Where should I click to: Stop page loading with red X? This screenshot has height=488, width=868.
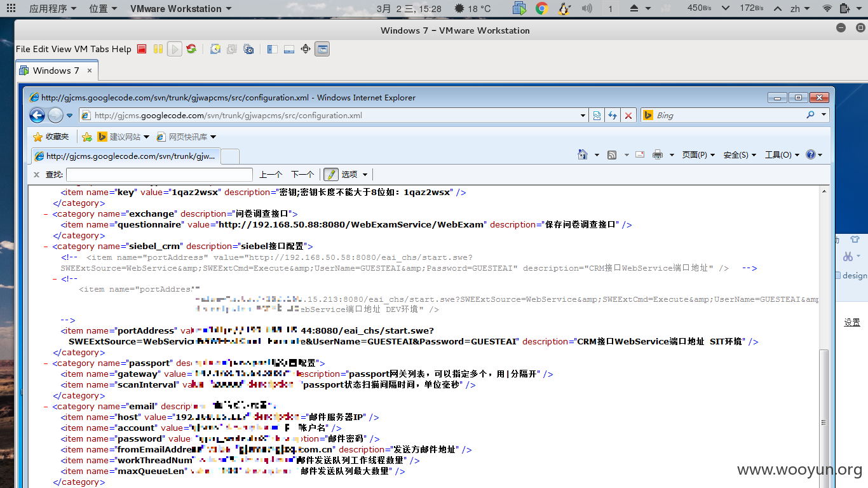coord(628,116)
